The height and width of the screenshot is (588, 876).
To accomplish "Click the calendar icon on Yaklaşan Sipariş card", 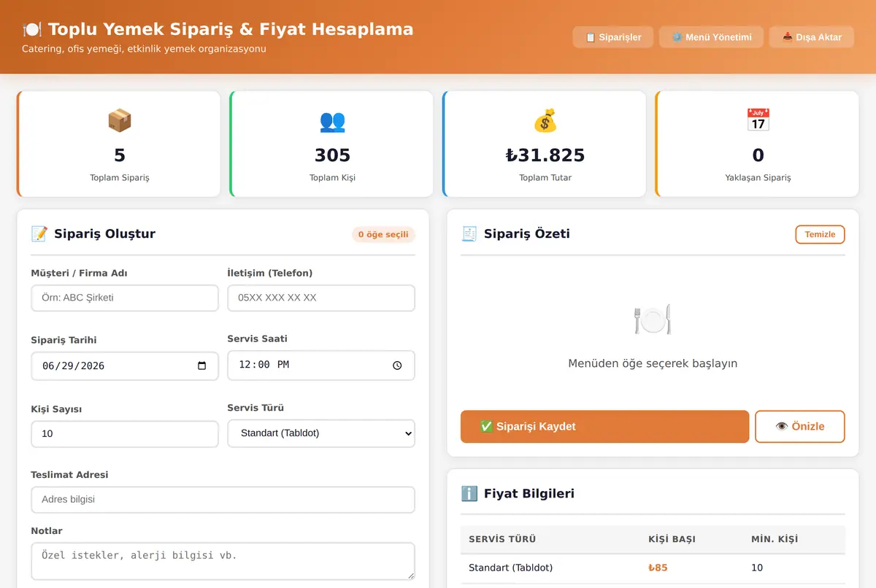I will [x=758, y=120].
